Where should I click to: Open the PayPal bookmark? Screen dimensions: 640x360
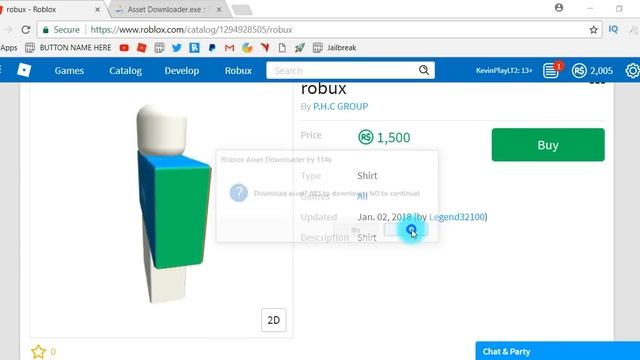[212, 48]
